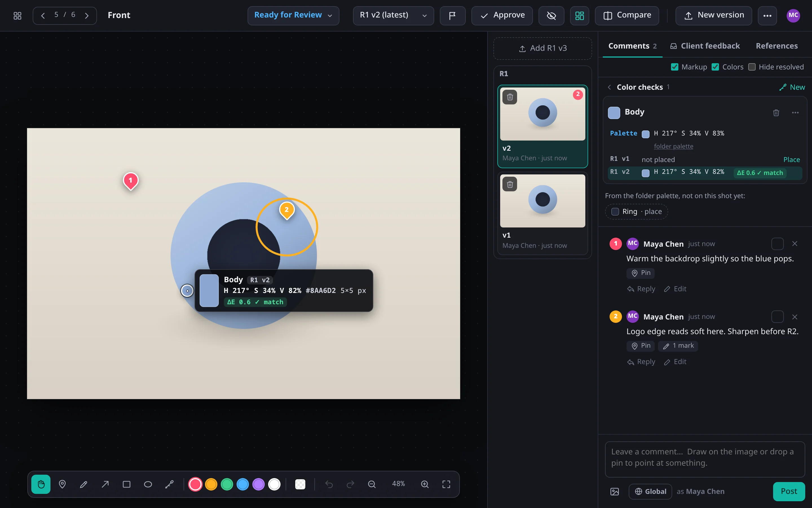This screenshot has height=508, width=812.
Task: Post the comment
Action: (x=789, y=492)
